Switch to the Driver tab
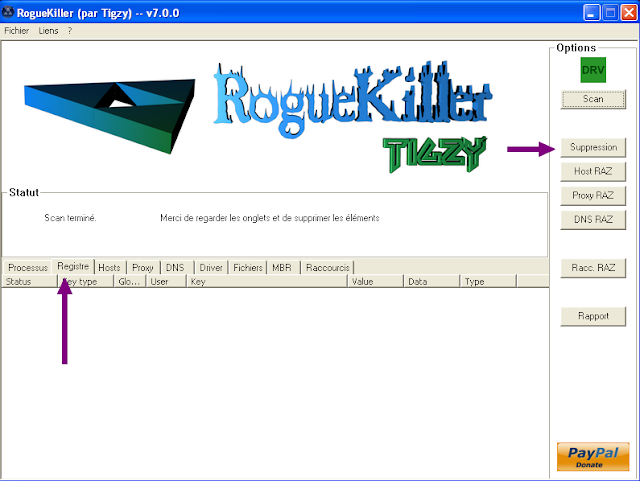This screenshot has width=640, height=481. 211,268
